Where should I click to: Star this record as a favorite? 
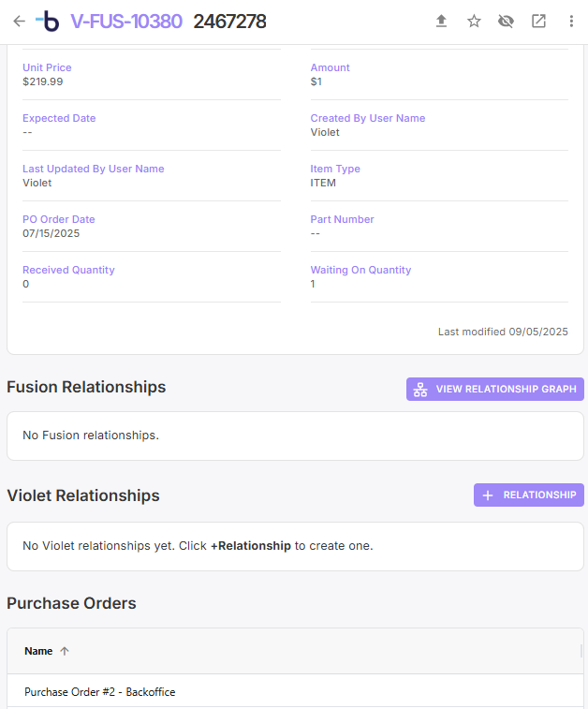click(474, 22)
